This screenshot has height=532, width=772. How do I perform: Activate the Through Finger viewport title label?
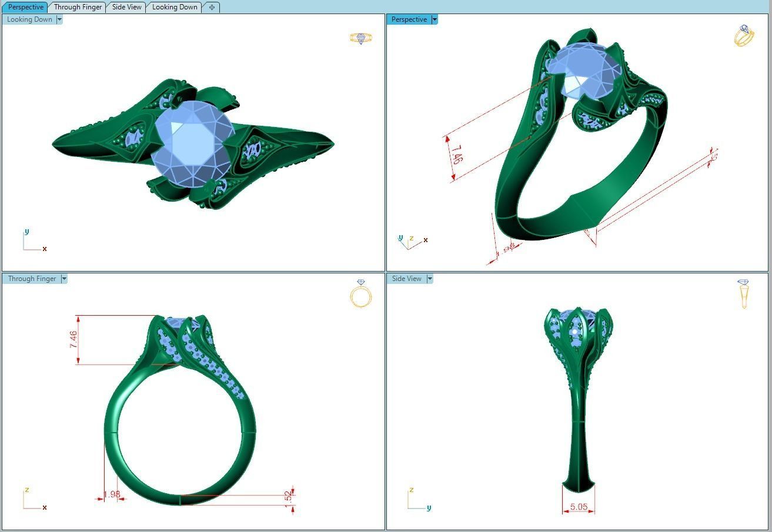(32, 279)
